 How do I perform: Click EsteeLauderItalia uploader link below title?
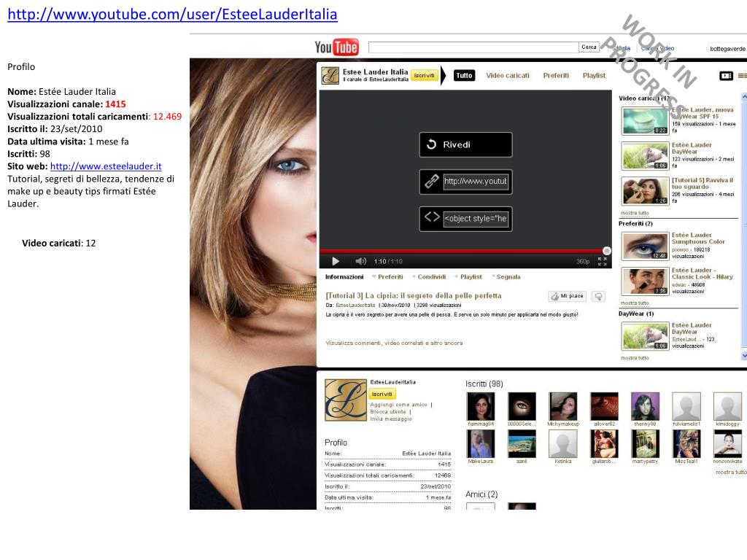[x=355, y=306]
